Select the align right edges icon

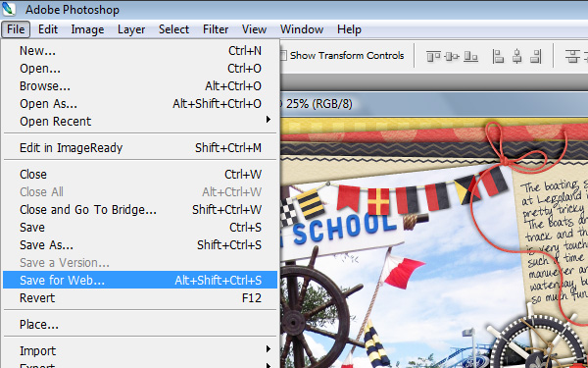tap(536, 57)
